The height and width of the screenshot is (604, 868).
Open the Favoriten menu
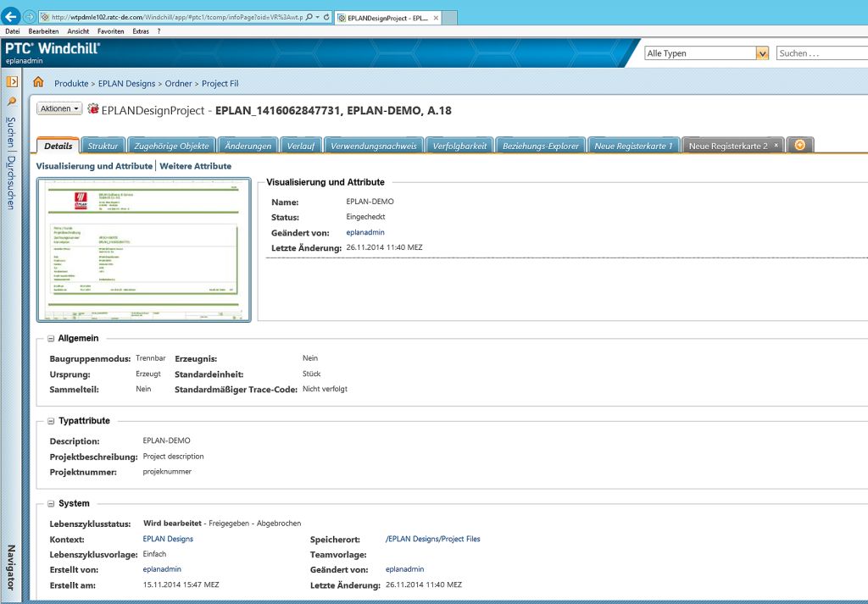click(x=111, y=31)
